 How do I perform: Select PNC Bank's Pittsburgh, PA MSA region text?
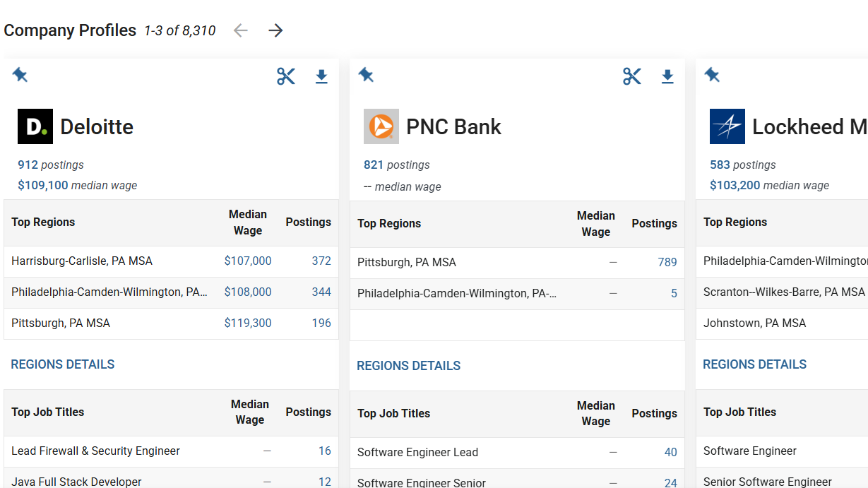[407, 262]
